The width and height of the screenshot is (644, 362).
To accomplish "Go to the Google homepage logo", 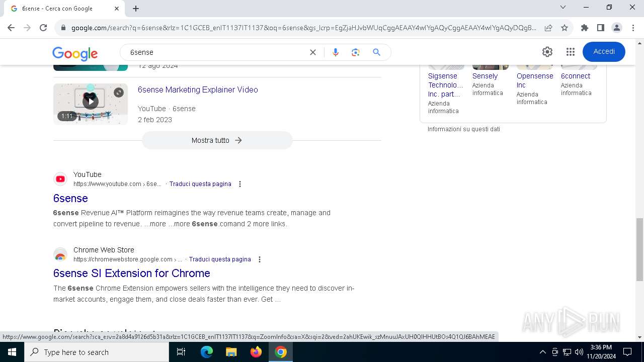I will [x=75, y=53].
